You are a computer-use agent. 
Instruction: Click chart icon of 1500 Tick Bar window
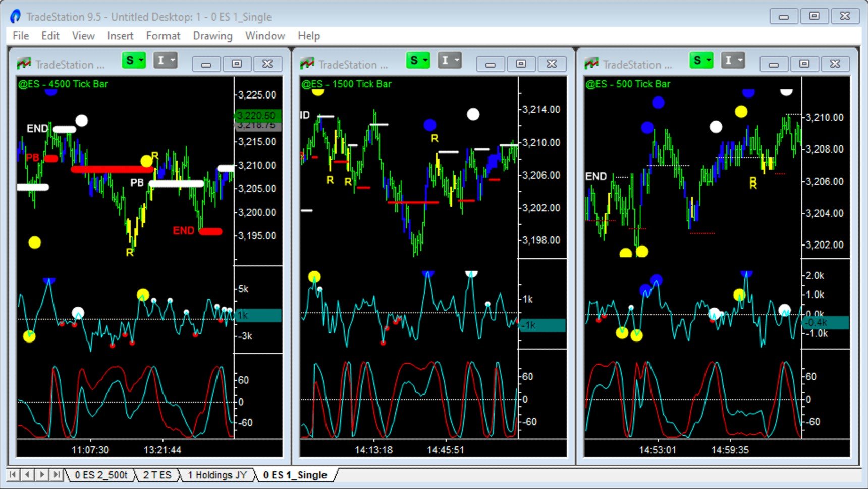(x=307, y=64)
